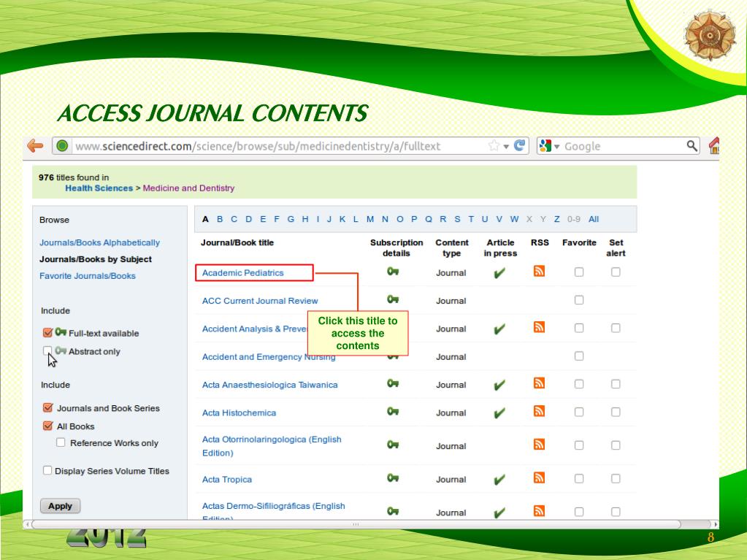Uncheck All Books option
Image resolution: width=747 pixels, height=560 pixels.
[x=47, y=426]
